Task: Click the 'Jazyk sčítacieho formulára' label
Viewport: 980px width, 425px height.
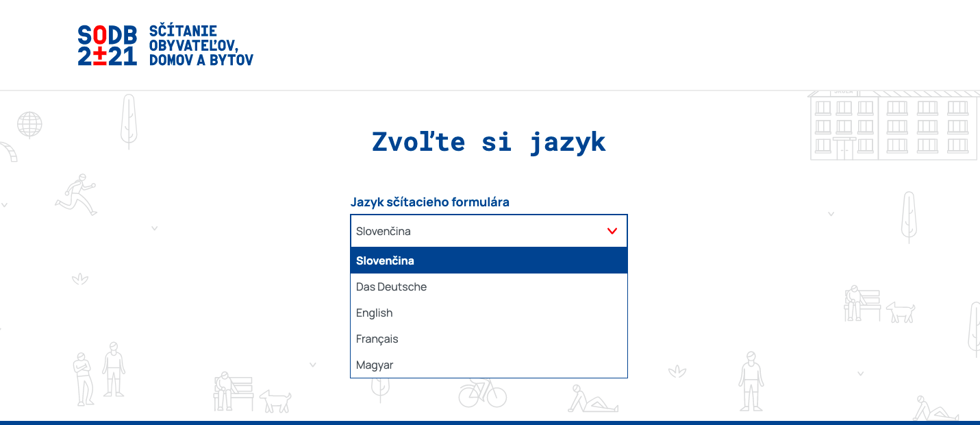Action: [430, 202]
